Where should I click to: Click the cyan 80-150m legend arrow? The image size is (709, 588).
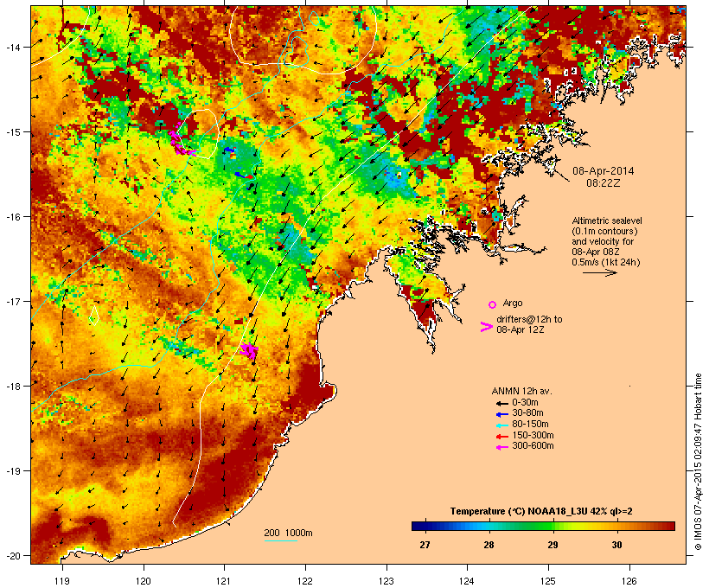[501, 425]
